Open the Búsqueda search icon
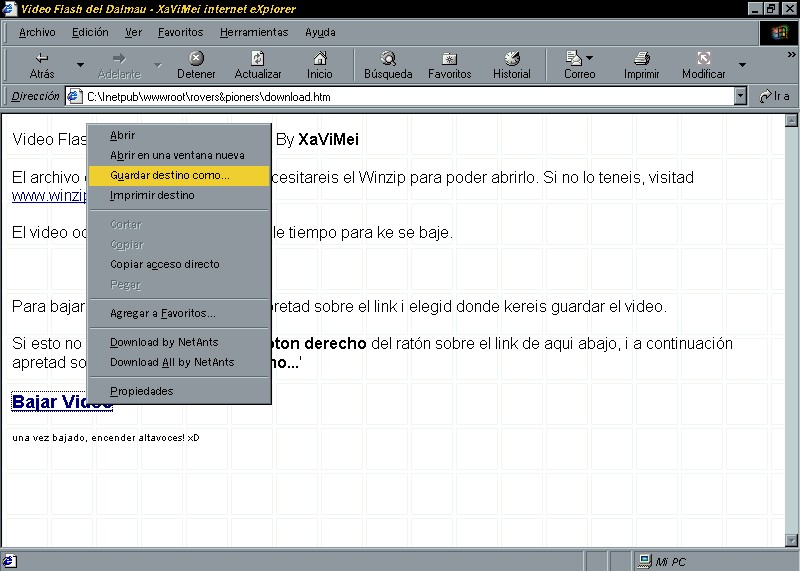800x571 pixels. (388, 58)
